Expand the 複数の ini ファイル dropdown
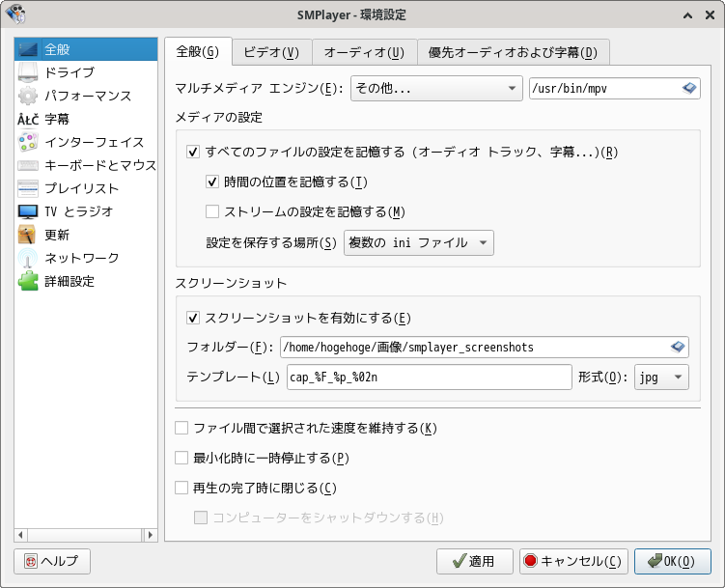 (x=419, y=242)
